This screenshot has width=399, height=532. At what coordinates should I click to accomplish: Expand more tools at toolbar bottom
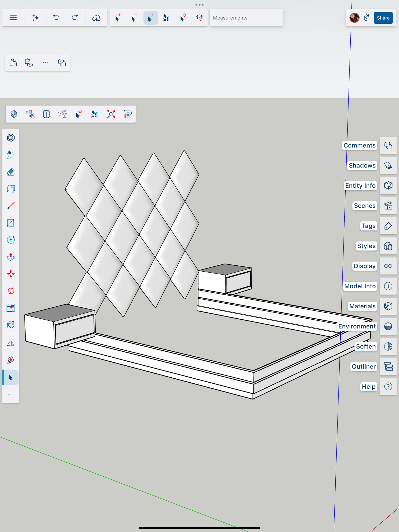[11, 394]
